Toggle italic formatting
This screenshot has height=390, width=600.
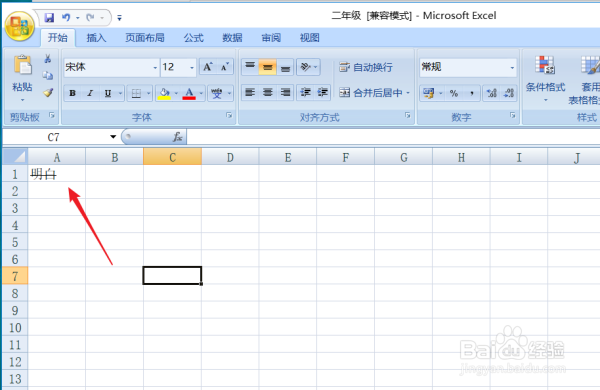pos(90,93)
